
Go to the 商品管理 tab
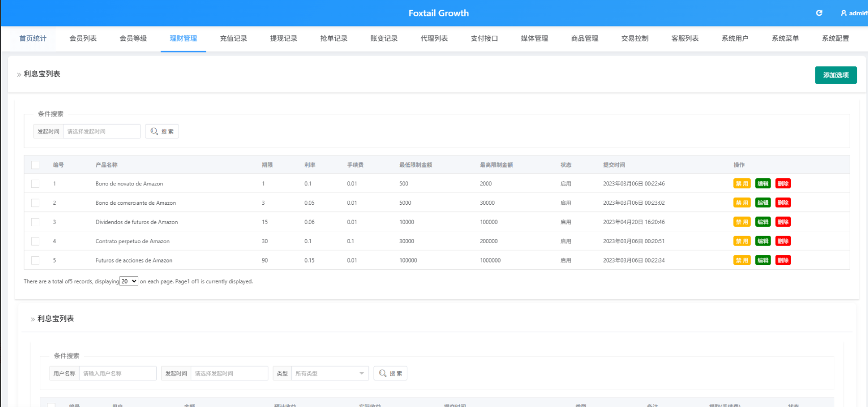(585, 38)
